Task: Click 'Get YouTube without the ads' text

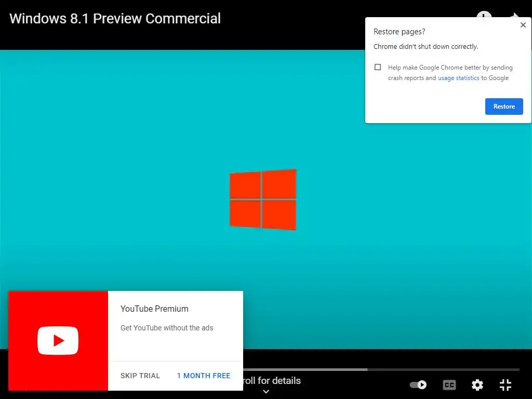Action: click(x=167, y=328)
